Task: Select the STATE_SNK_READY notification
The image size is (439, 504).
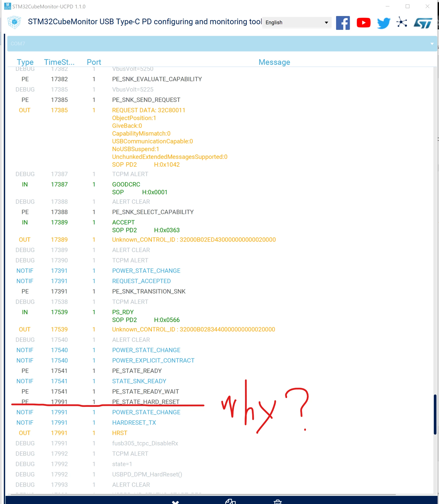Action: [139, 381]
